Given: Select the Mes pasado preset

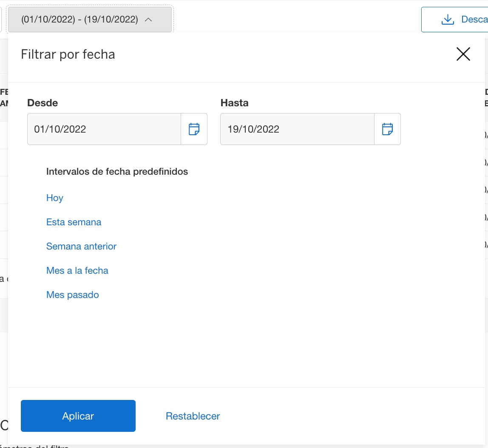Looking at the screenshot, I should pos(72,295).
